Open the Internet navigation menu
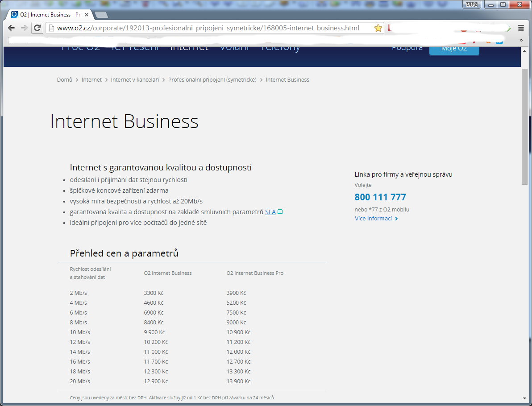Image resolution: width=532 pixels, height=406 pixels. coord(189,48)
